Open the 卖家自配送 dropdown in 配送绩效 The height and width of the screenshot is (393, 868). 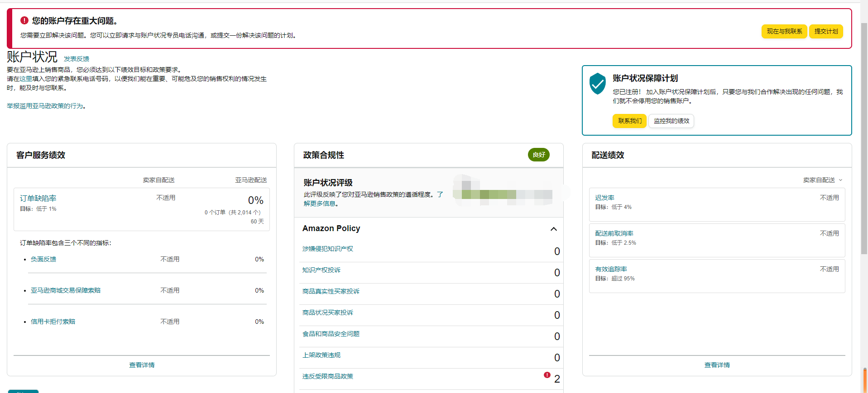(823, 180)
